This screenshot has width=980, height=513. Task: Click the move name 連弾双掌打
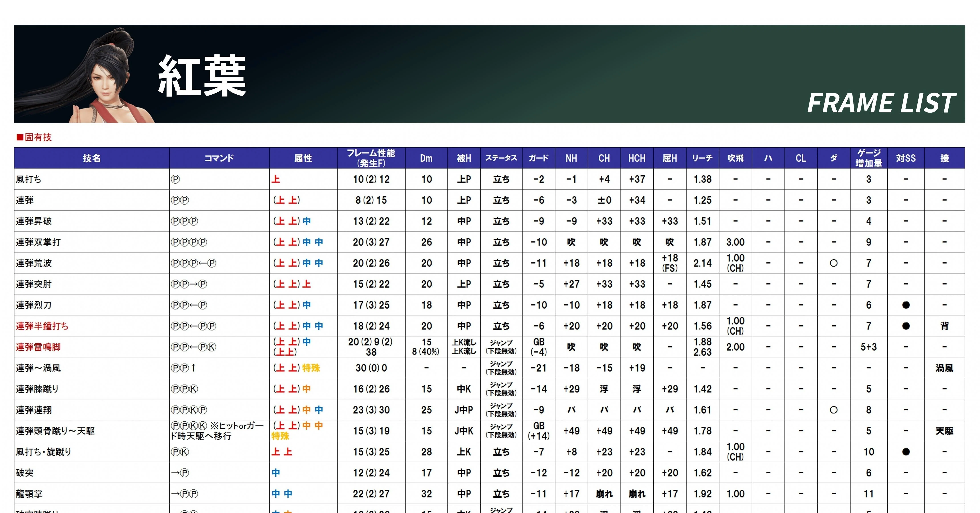pyautogui.click(x=38, y=242)
